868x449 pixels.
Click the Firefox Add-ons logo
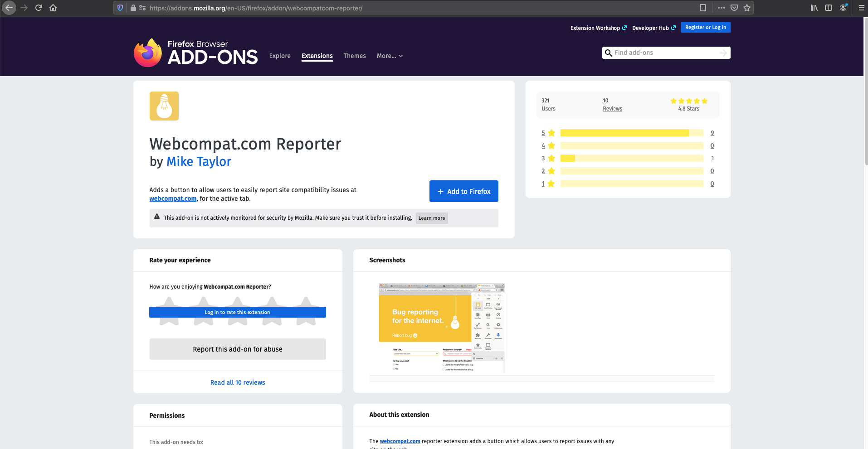(196, 53)
